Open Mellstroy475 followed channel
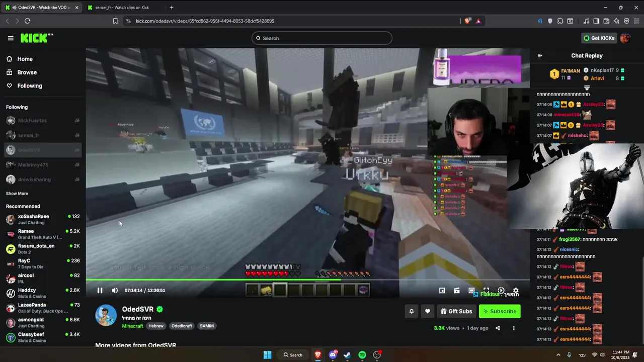Image resolution: width=644 pixels, height=362 pixels. pos(43,165)
